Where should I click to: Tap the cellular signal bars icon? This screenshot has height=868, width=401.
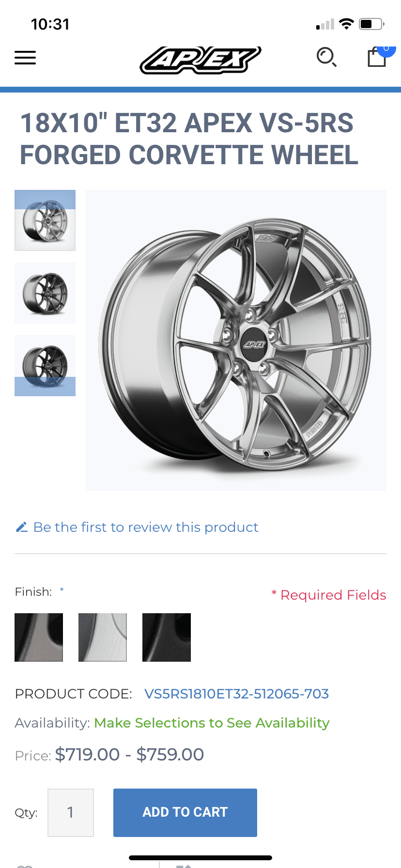(x=325, y=24)
